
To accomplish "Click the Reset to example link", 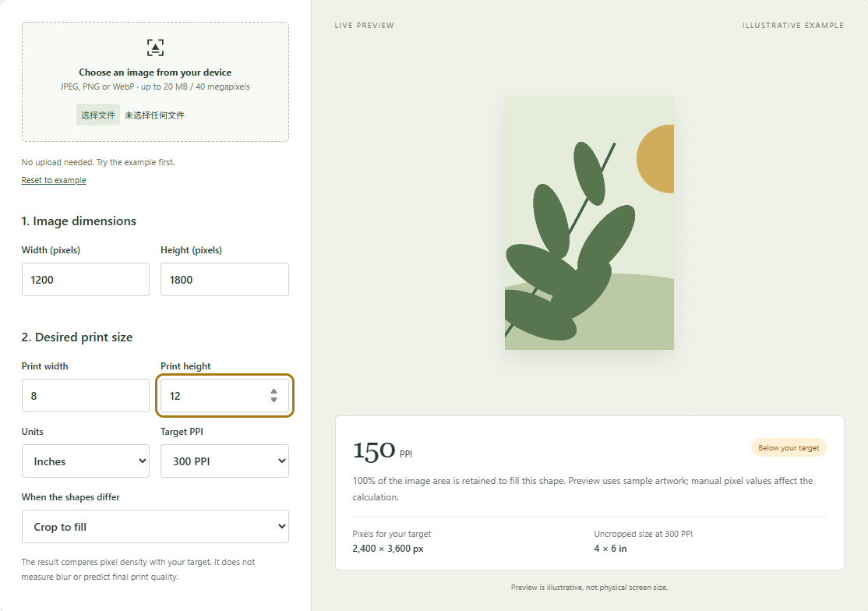I will coord(54,180).
